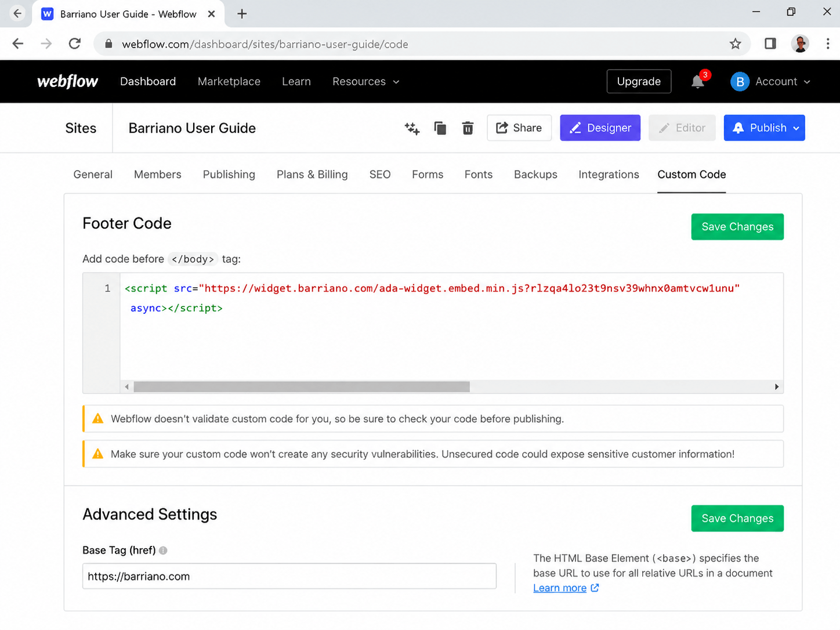
Task: Bookmark this page with the star icon
Action: [735, 44]
